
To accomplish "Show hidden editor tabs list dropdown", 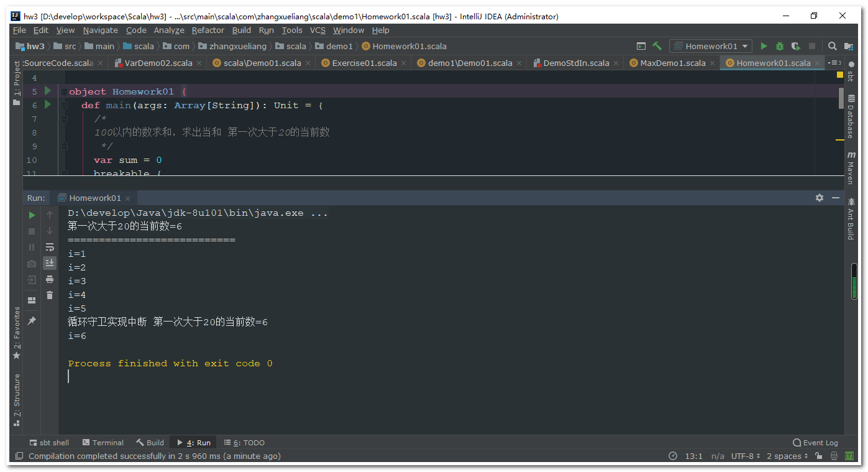I will pyautogui.click(x=834, y=63).
